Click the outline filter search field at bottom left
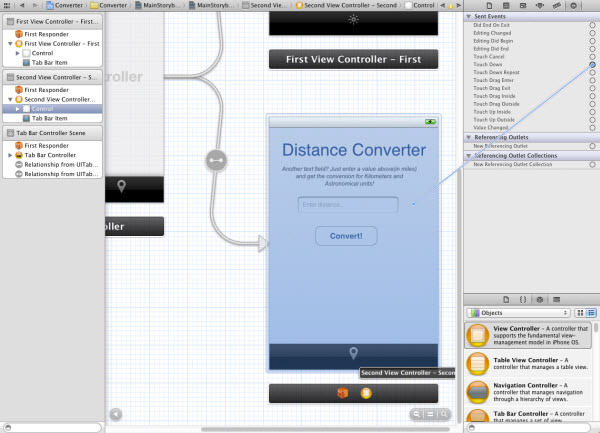The height and width of the screenshot is (433, 600). 52,427
